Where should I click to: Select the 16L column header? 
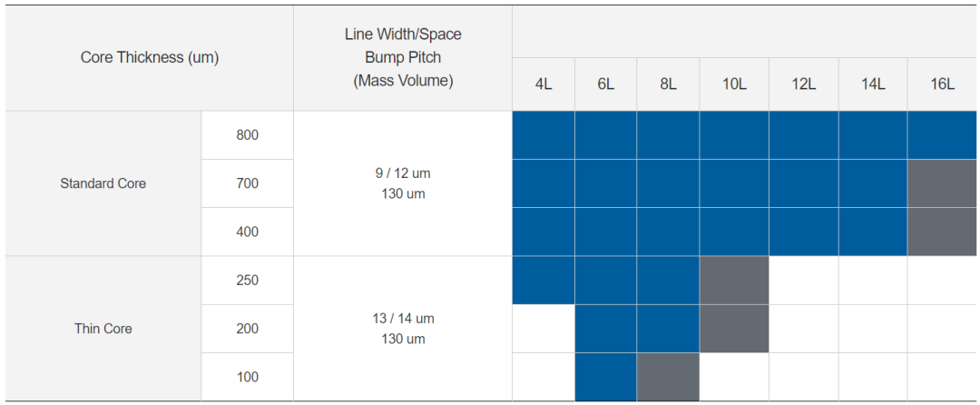(943, 84)
